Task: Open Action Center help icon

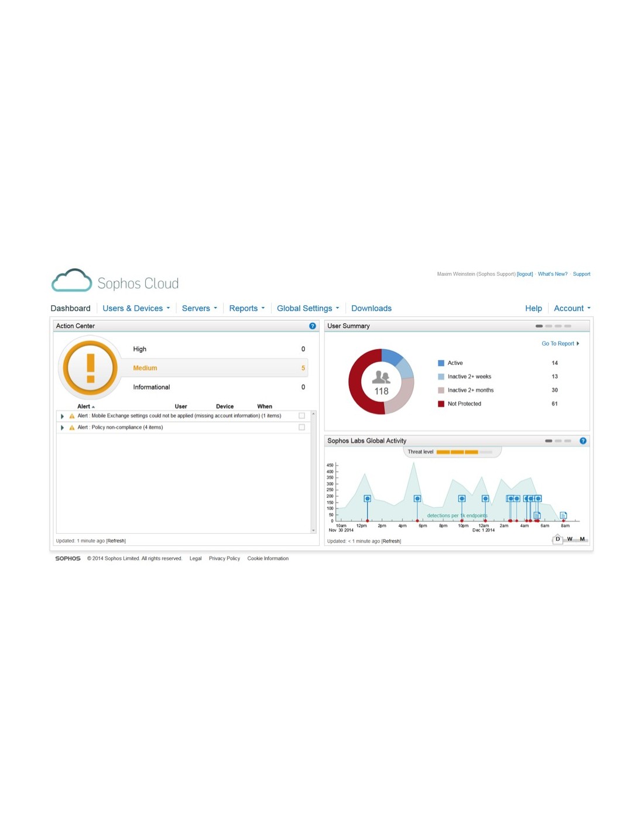Action: click(313, 326)
